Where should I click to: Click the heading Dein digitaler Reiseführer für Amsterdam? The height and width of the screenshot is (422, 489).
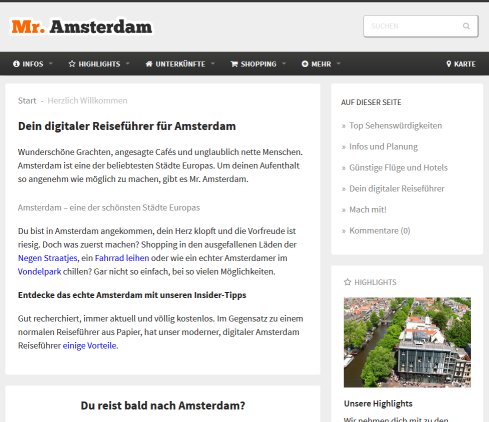click(127, 126)
